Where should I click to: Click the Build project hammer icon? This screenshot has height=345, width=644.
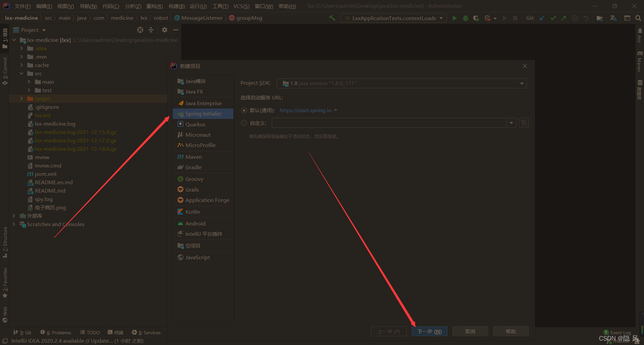click(332, 18)
